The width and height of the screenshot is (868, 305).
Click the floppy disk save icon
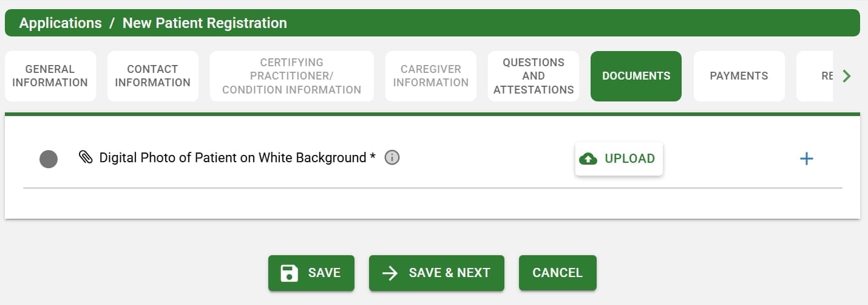coord(290,273)
